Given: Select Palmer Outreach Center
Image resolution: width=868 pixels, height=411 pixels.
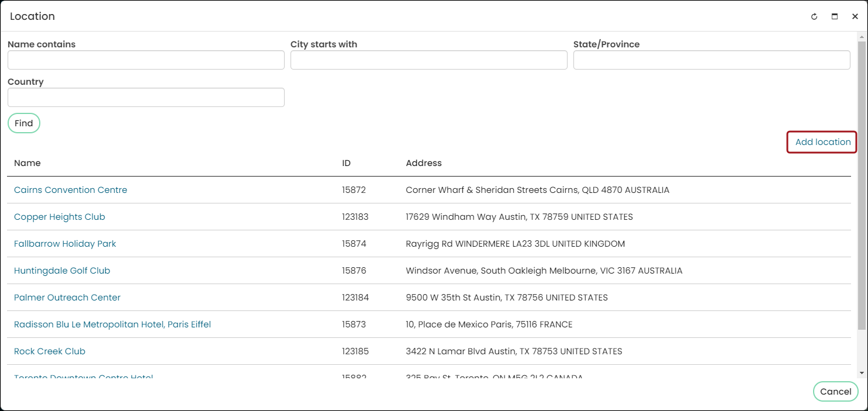Looking at the screenshot, I should pyautogui.click(x=67, y=298).
